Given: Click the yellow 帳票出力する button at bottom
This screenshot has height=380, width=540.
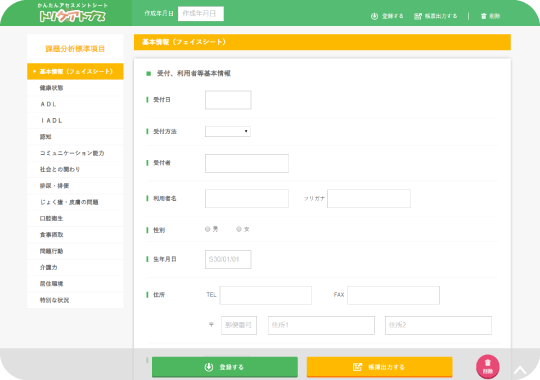Looking at the screenshot, I should click(x=380, y=367).
